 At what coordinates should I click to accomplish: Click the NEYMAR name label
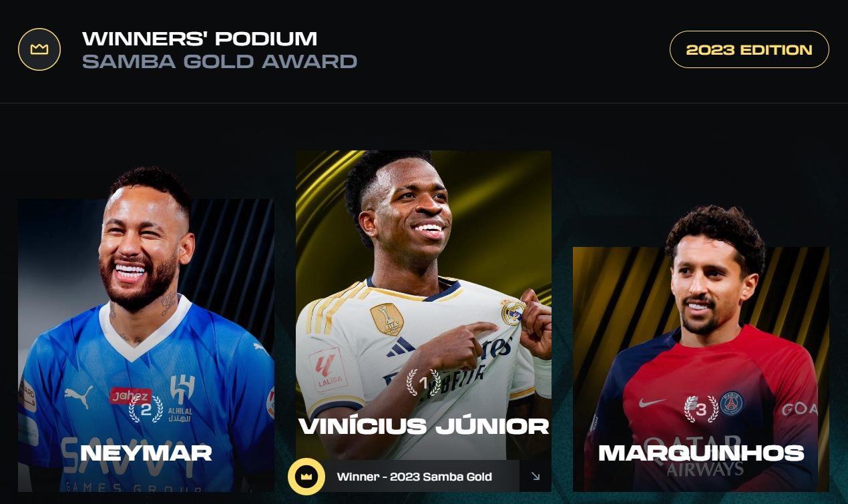[146, 453]
